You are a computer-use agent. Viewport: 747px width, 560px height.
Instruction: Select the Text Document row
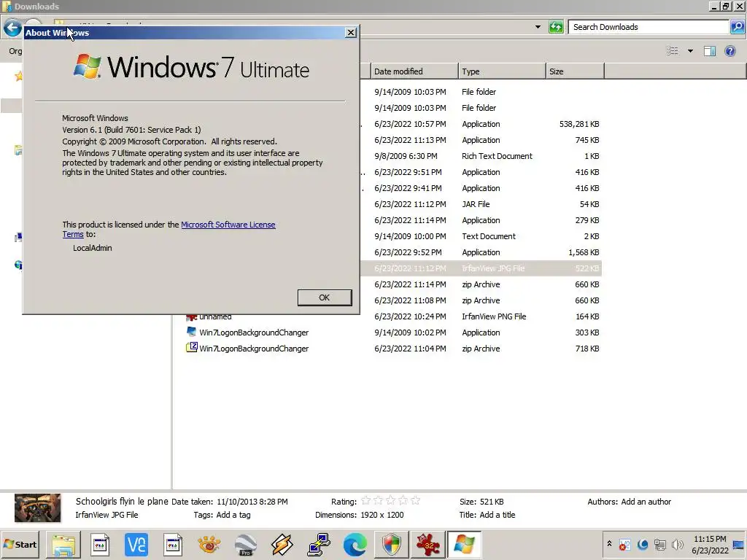tap(481, 236)
